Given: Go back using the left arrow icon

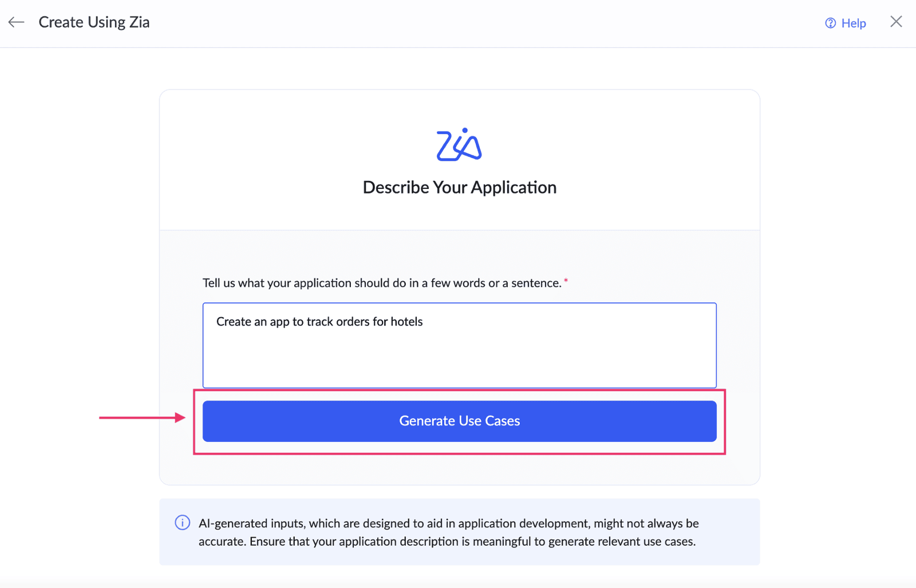Looking at the screenshot, I should coord(16,22).
